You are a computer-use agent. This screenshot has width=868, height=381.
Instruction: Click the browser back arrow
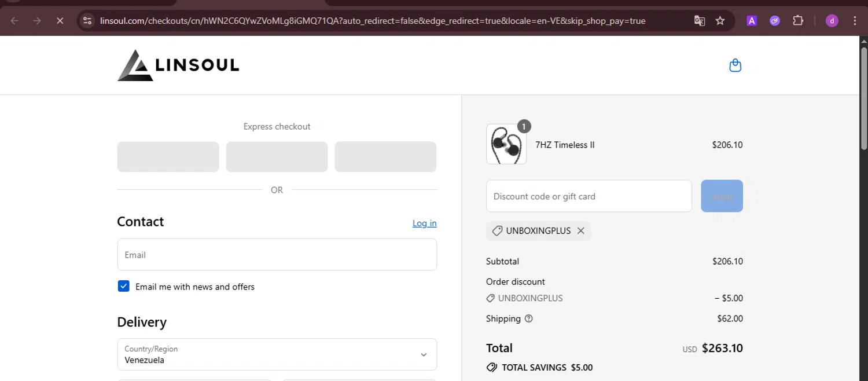14,21
